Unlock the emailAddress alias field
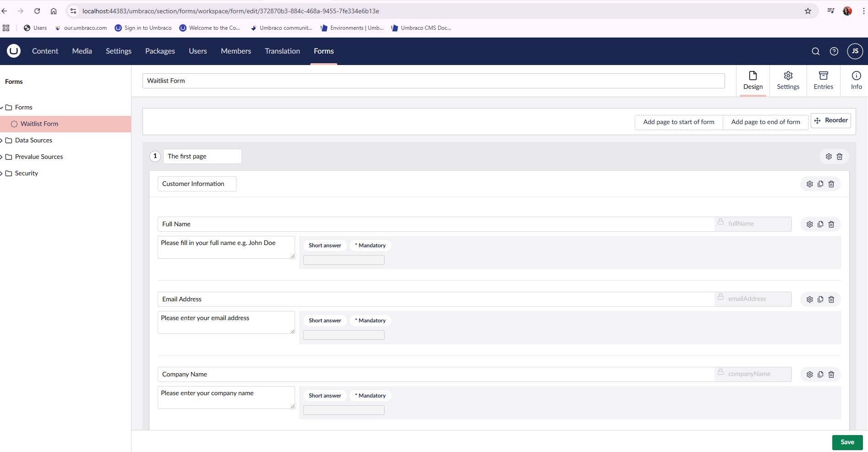Image resolution: width=868 pixels, height=452 pixels. [721, 297]
